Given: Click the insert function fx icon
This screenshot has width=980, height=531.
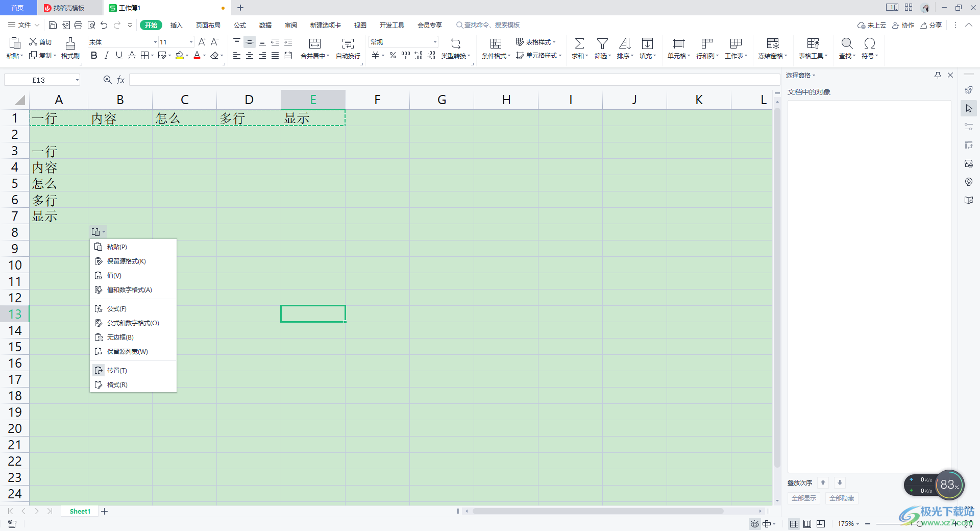Looking at the screenshot, I should coord(121,80).
